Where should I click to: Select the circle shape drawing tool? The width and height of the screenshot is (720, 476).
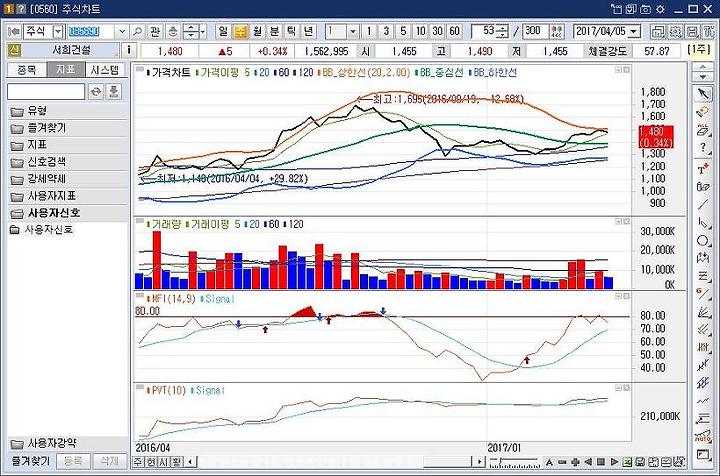703,241
